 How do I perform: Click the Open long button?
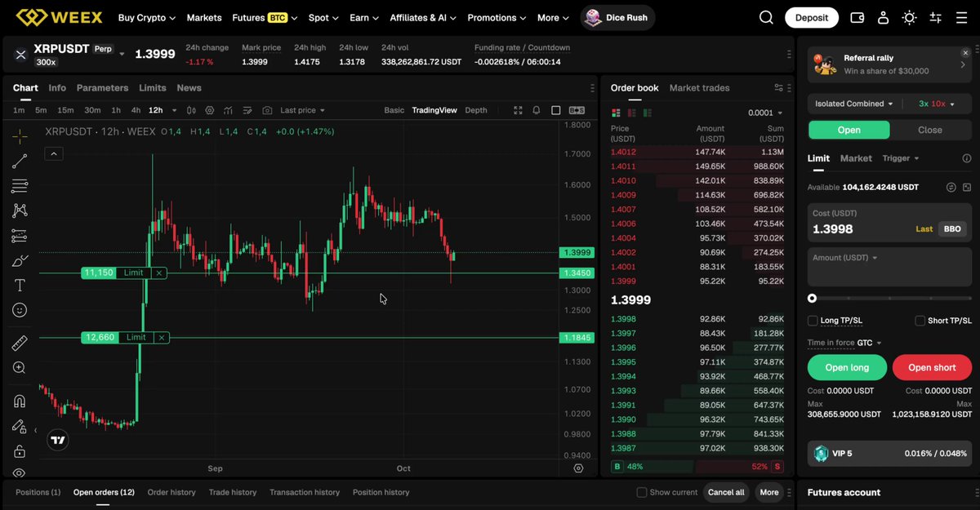click(x=847, y=367)
